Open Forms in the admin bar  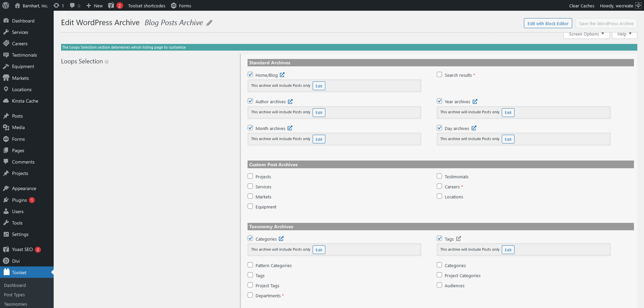pyautogui.click(x=181, y=6)
